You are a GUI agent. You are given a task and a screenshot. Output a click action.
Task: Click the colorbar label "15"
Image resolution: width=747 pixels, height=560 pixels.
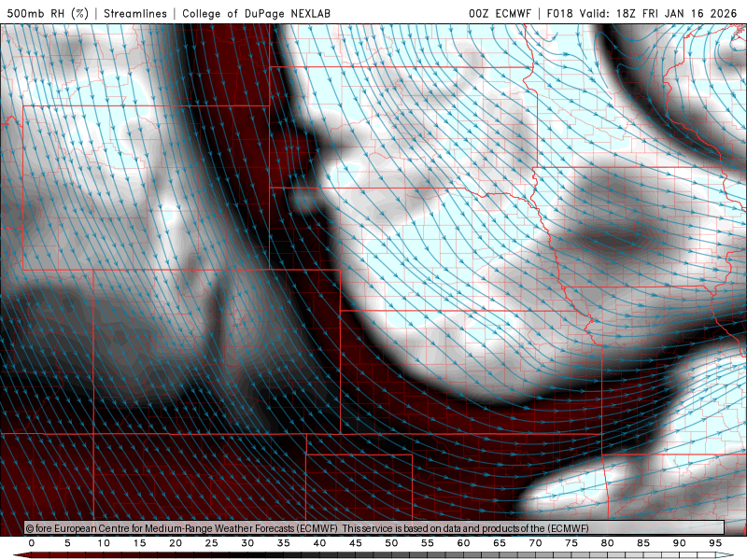pos(139,543)
